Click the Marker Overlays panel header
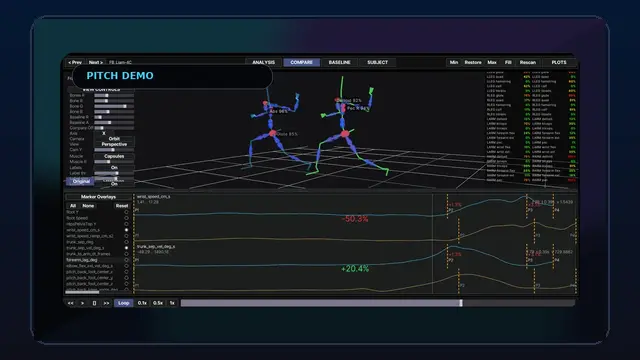Image resolution: width=640 pixels, height=360 pixels. coord(98,197)
